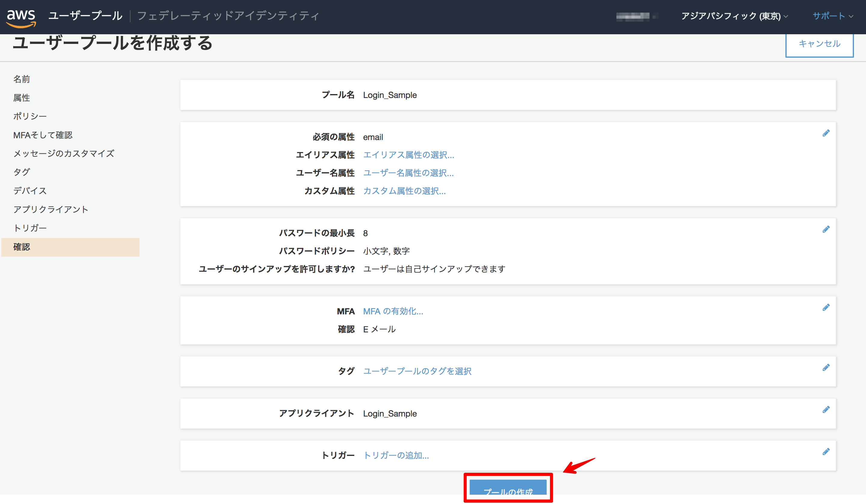This screenshot has width=866, height=504.
Task: Click verification value E メール
Action: (379, 329)
